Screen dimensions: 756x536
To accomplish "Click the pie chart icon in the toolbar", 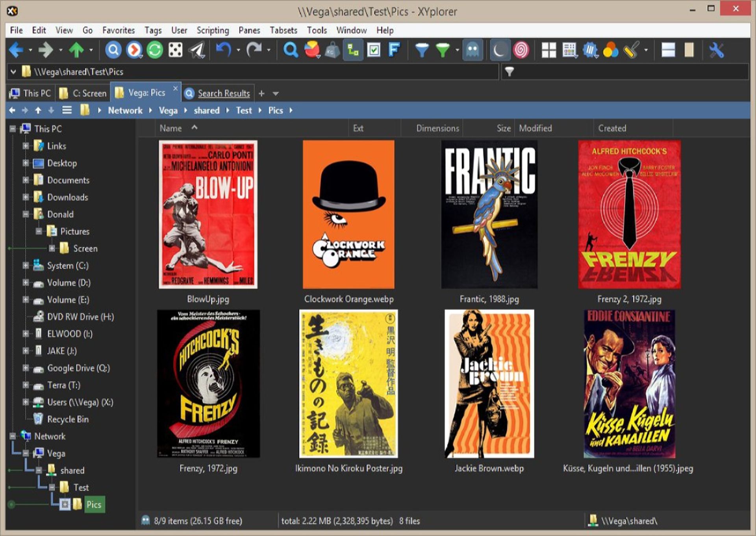I will tap(312, 50).
